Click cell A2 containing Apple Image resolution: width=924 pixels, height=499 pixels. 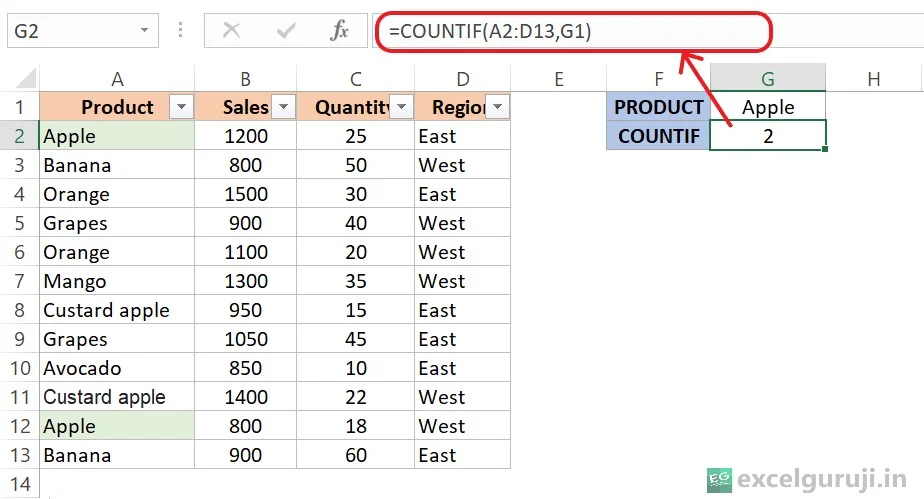[x=117, y=136]
